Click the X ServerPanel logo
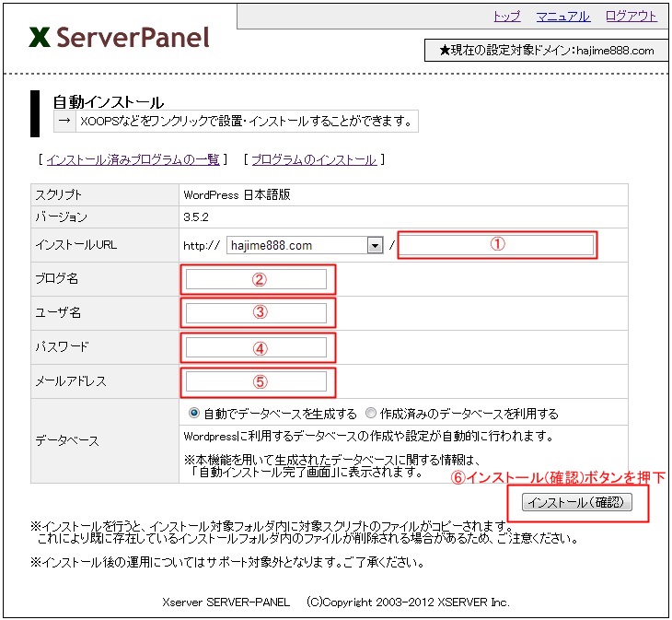Screen dimensions: 672x620 click(120, 37)
